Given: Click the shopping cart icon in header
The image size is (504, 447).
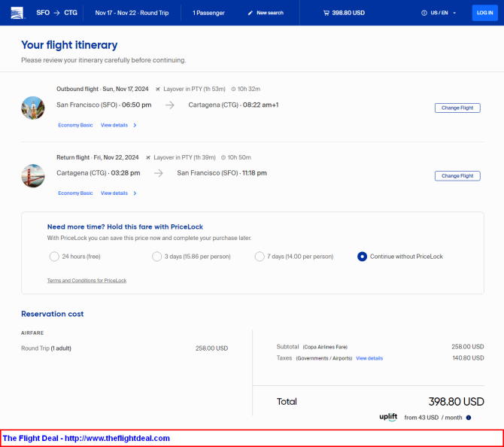Looking at the screenshot, I should (326, 13).
